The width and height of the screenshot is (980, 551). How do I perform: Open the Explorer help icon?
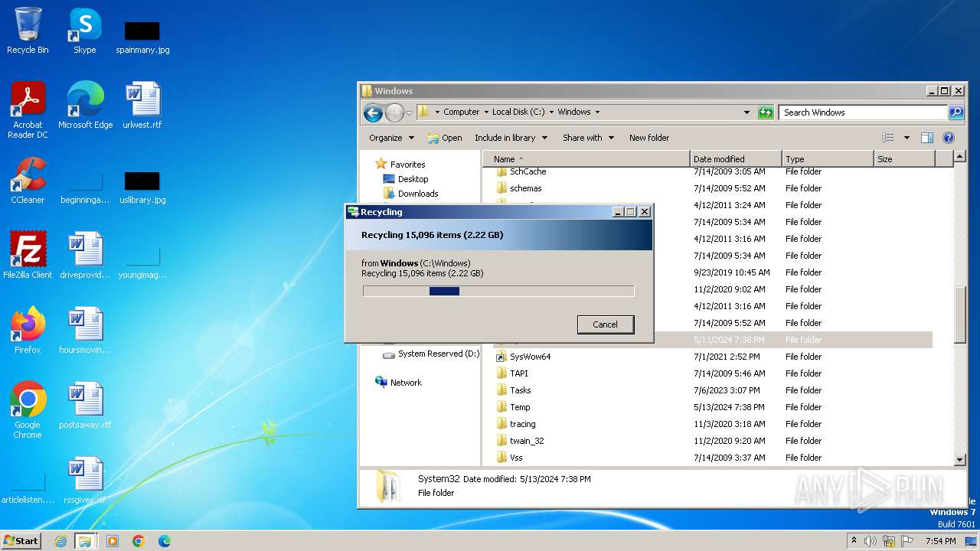pyautogui.click(x=948, y=138)
